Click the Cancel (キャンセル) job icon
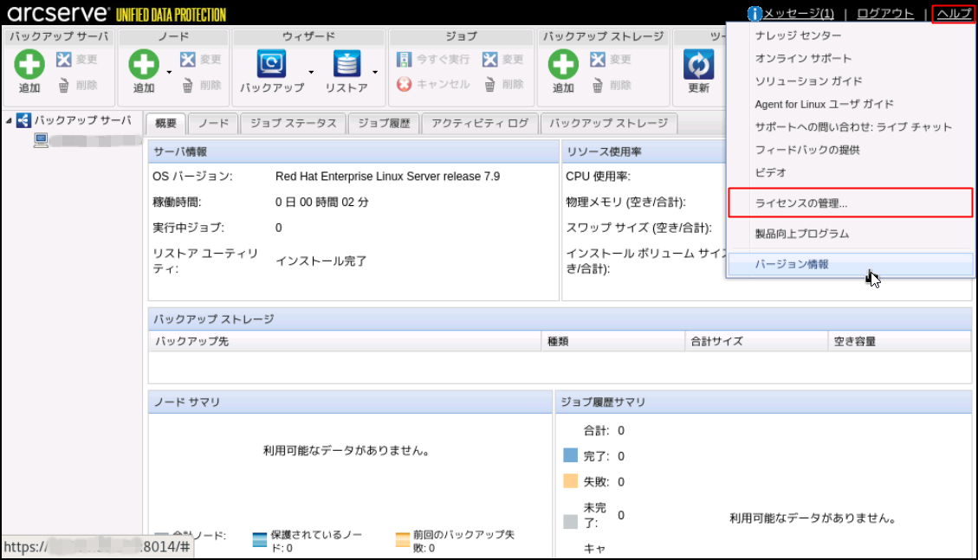 (x=404, y=85)
